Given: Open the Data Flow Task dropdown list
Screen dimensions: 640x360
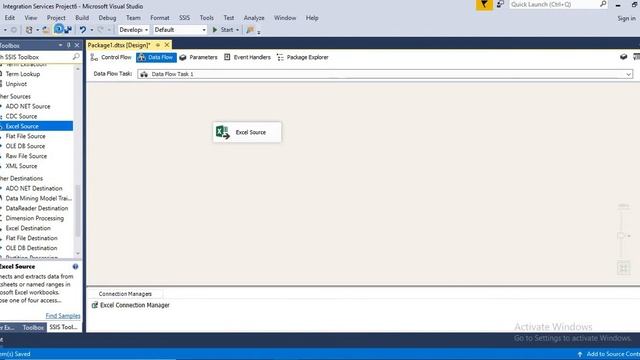Looking at the screenshot, I should pyautogui.click(x=628, y=74).
